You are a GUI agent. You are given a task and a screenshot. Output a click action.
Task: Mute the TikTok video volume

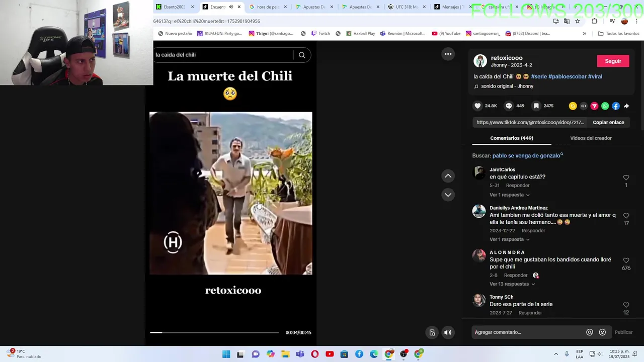[447, 332]
